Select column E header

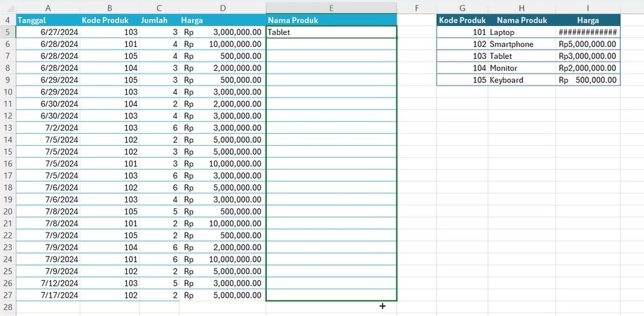[331, 7]
